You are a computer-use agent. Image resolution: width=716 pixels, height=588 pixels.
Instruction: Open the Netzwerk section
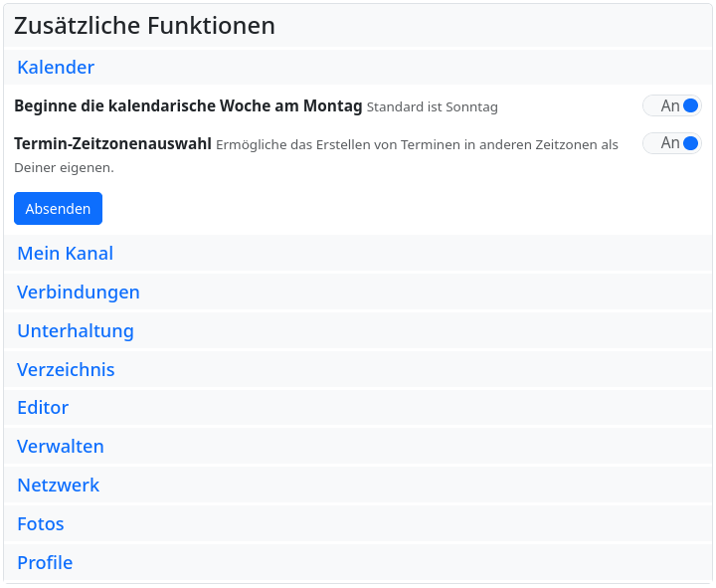pos(59,486)
